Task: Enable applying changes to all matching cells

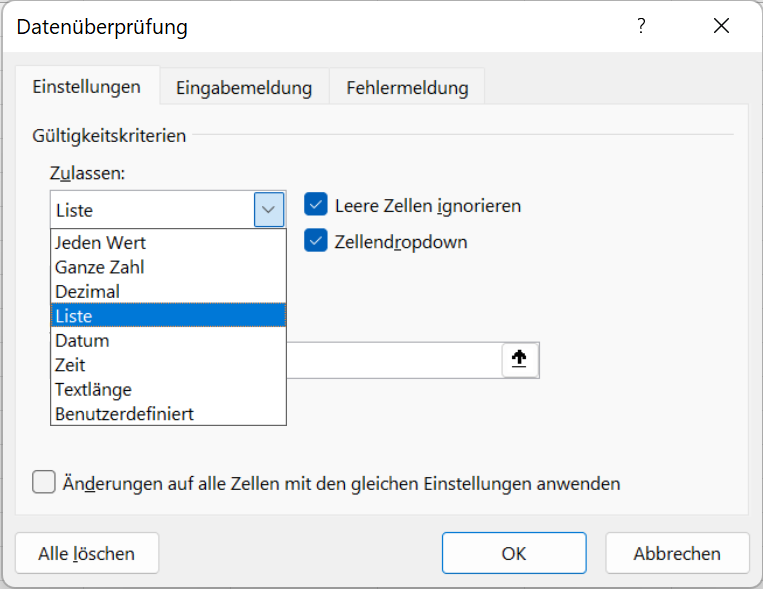Action: tap(44, 482)
